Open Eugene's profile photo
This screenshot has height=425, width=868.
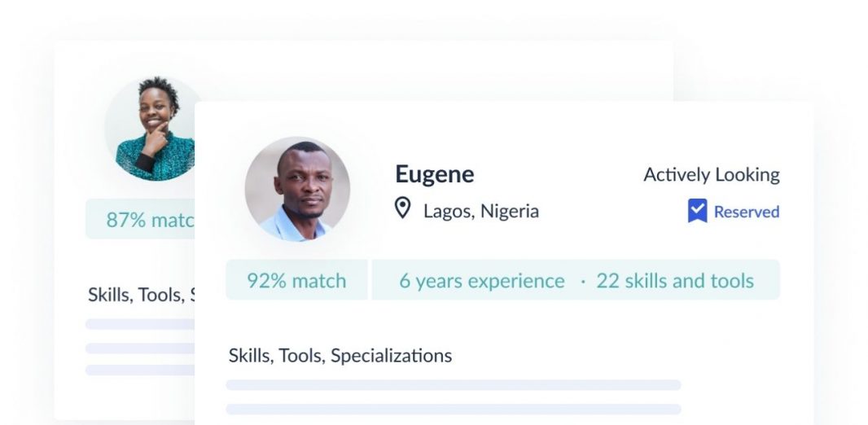(x=297, y=189)
